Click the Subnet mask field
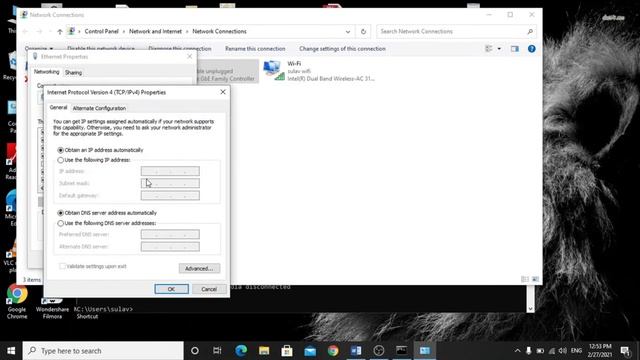Viewport: 640px width, 360px height. coord(170,183)
